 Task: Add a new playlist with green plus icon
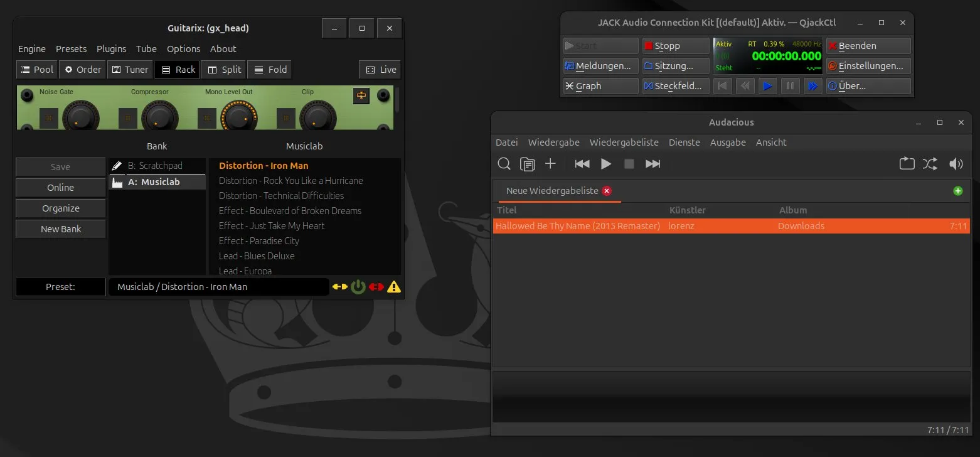coord(957,191)
